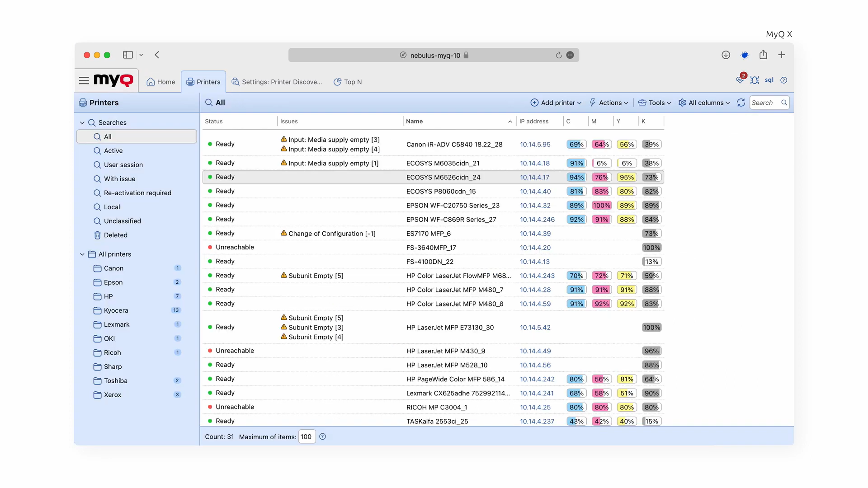The image size is (868, 488).
Task: Toggle the browser sidebar icon
Action: click(128, 55)
